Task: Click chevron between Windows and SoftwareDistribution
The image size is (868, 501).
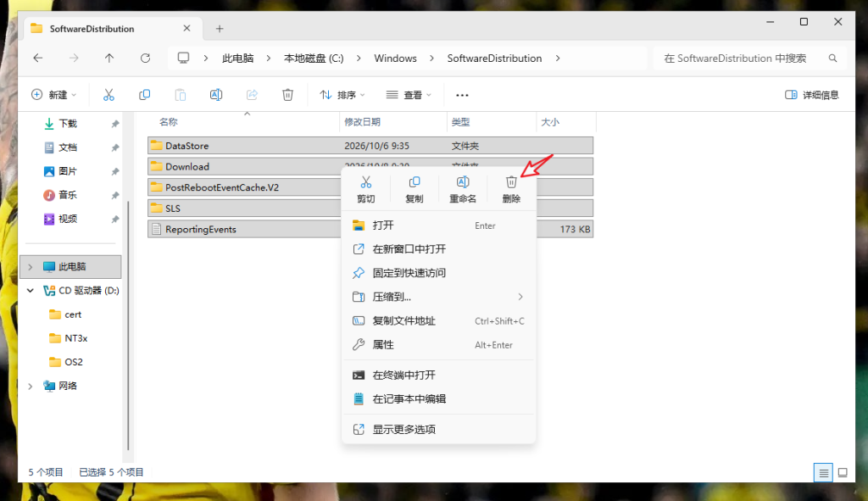Action: 431,58
